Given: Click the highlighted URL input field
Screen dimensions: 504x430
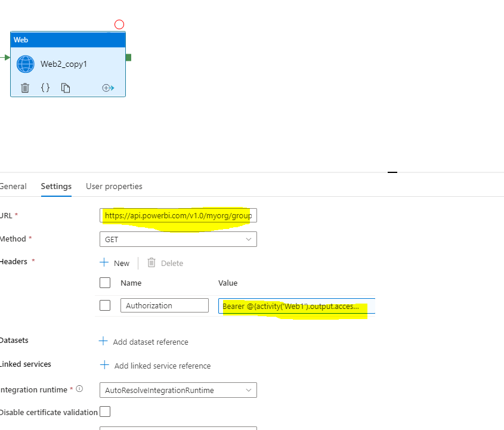Looking at the screenshot, I should point(178,215).
